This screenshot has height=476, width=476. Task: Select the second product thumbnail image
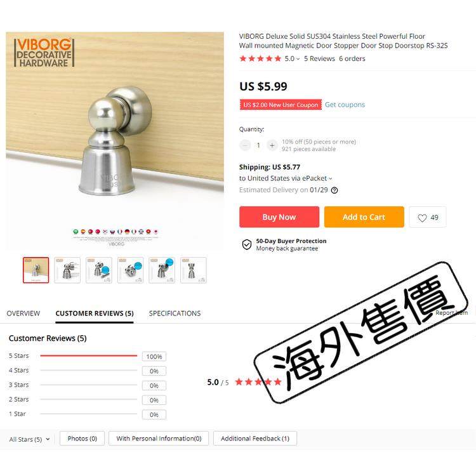click(67, 270)
